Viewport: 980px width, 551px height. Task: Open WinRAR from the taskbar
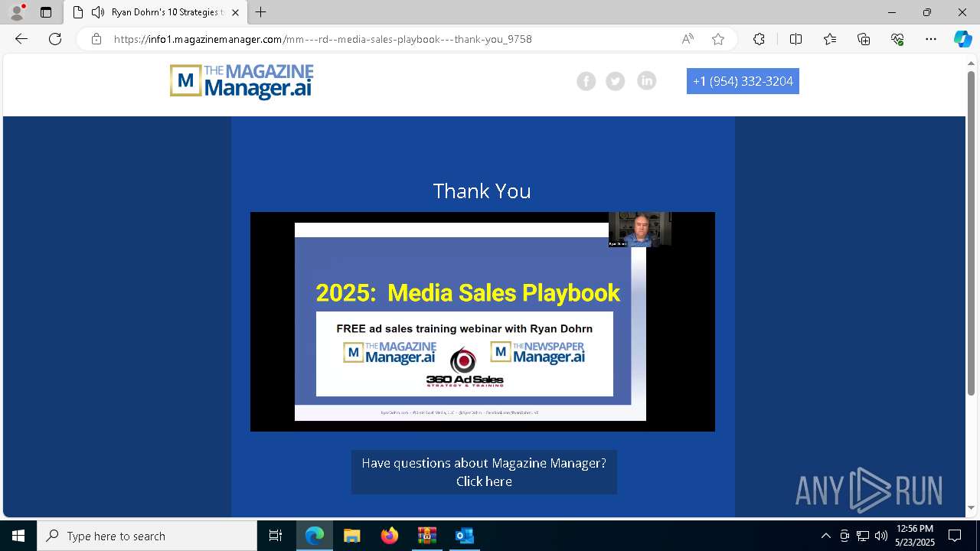click(427, 536)
